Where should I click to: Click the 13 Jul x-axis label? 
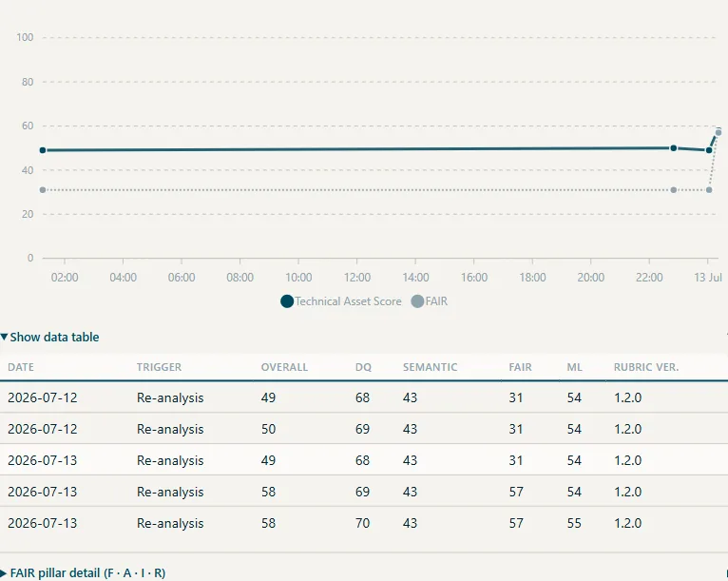pyautogui.click(x=708, y=278)
